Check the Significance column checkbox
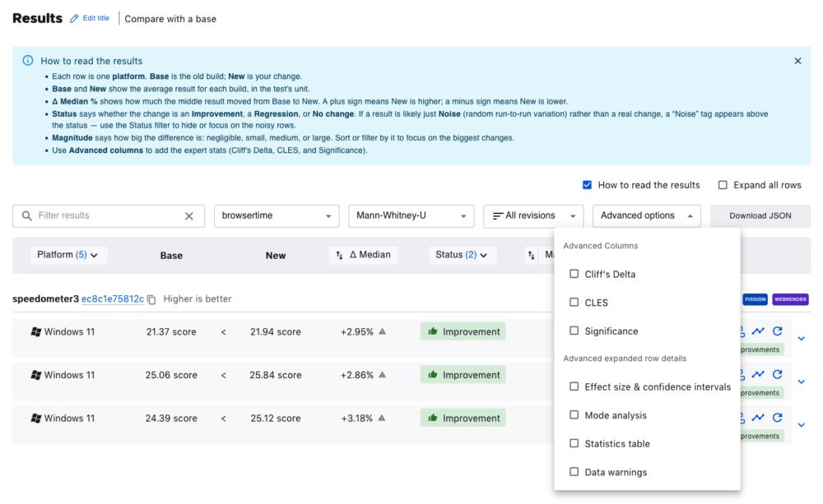Image resolution: width=823 pixels, height=504 pixels. click(x=574, y=331)
